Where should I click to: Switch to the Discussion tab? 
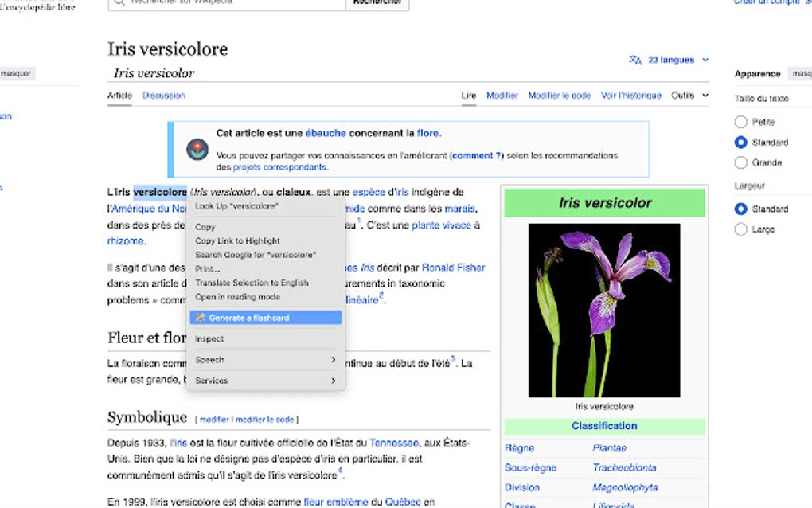(164, 96)
